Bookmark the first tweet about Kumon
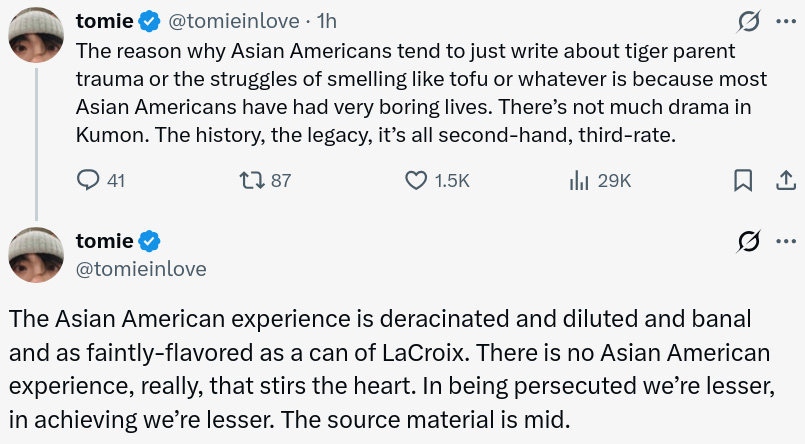The height and width of the screenshot is (444, 805). 743,180
